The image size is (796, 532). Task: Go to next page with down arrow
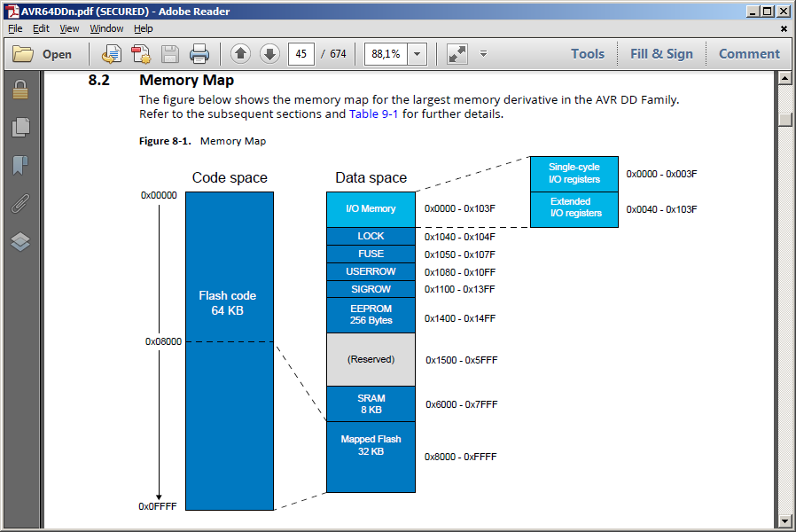coord(269,54)
